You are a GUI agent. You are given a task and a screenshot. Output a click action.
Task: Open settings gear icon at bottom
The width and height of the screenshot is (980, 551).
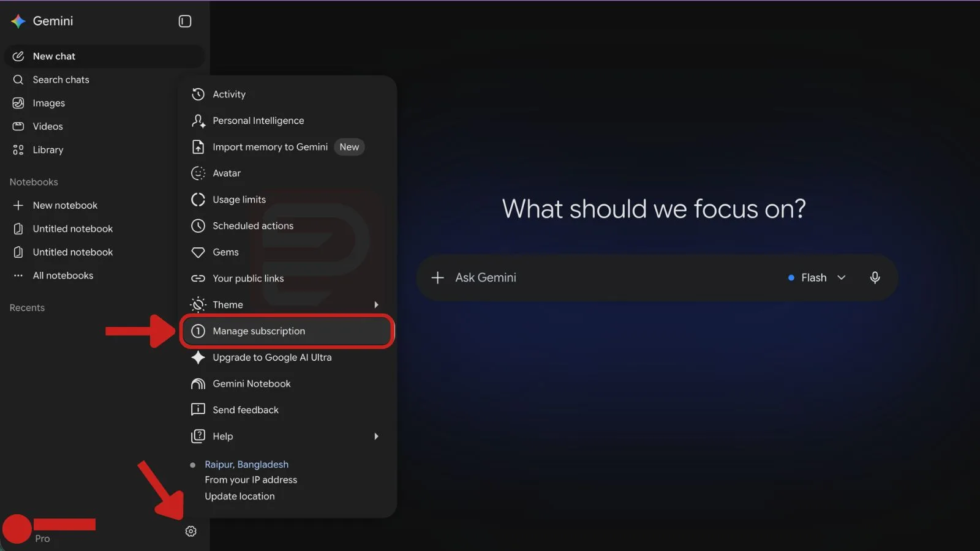(190, 531)
